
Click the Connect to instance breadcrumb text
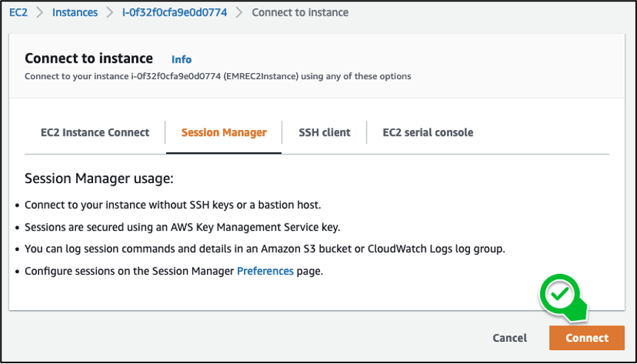300,13
